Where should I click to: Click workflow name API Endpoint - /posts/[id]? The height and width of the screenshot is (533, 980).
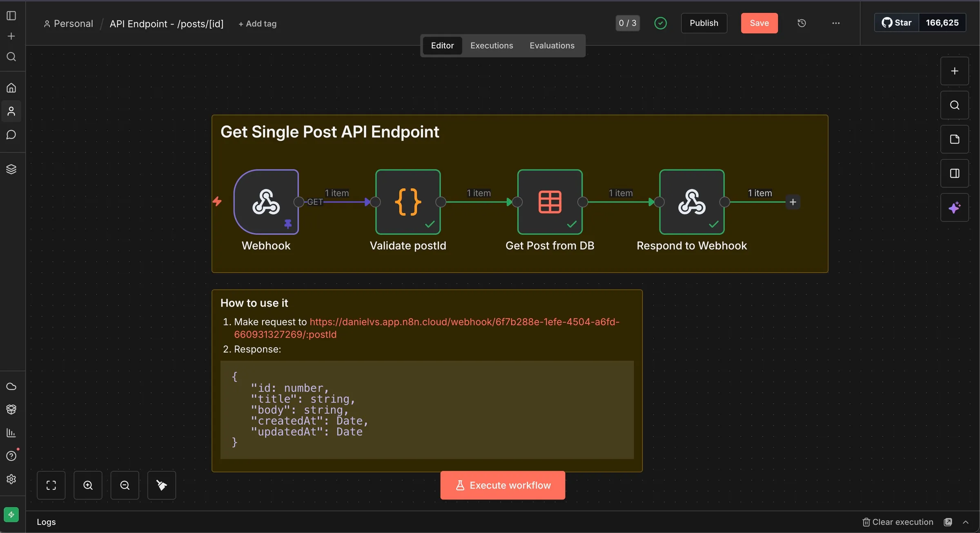(167, 24)
